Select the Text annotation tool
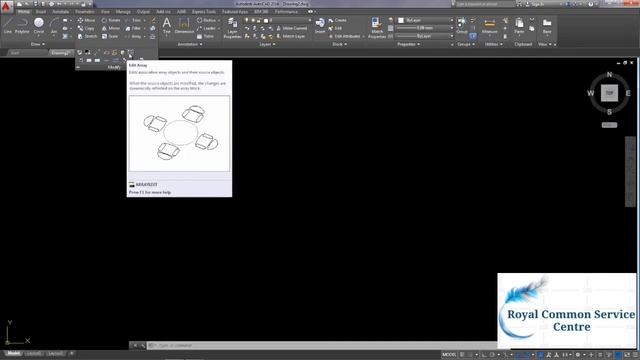 coord(167,25)
